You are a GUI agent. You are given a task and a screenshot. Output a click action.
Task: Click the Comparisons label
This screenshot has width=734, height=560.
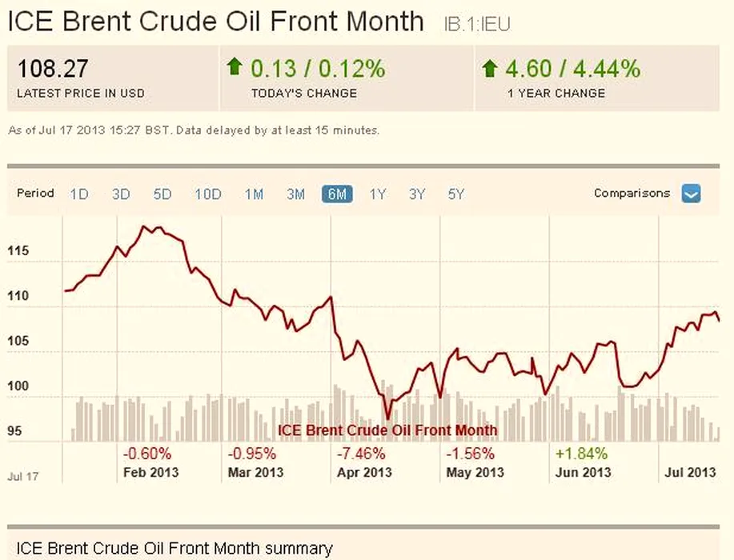(x=632, y=193)
